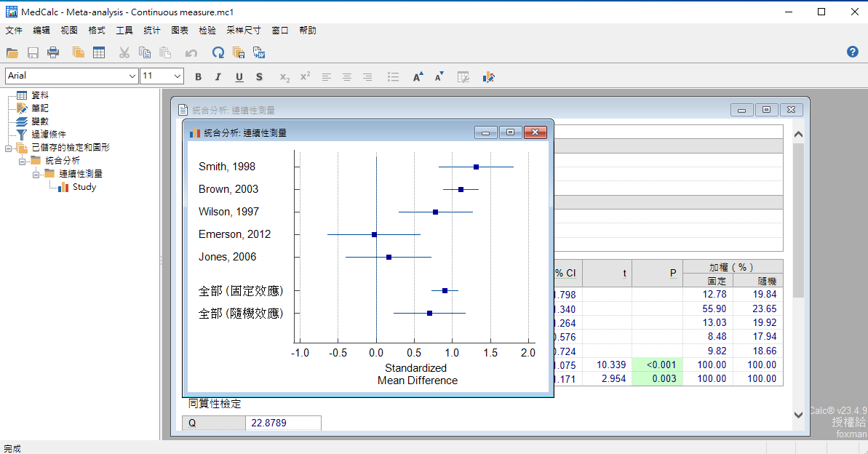Image resolution: width=868 pixels, height=454 pixels.
Task: Click the Open file folder icon
Action: [12, 52]
